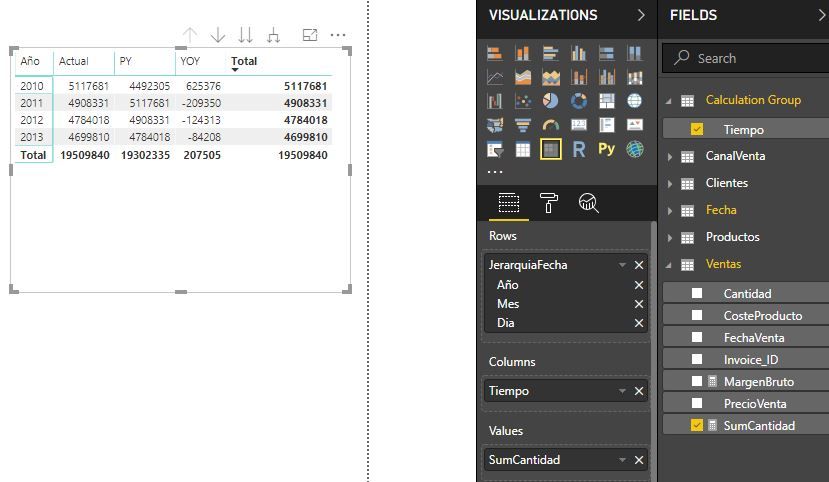
Task: Collapse the Calculation Group table
Action: 669,100
